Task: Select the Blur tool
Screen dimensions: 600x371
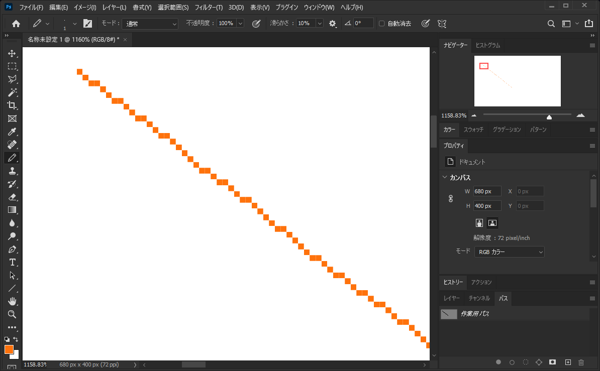Action: (12, 223)
